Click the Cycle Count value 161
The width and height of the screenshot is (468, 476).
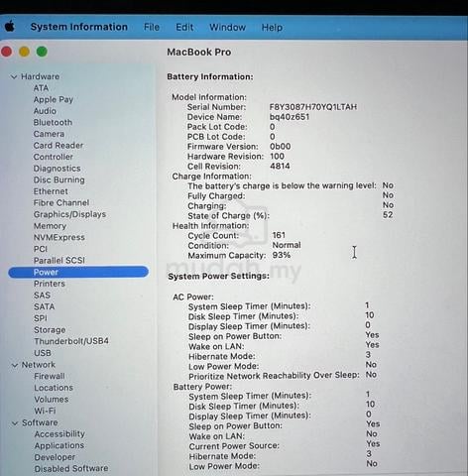279,235
